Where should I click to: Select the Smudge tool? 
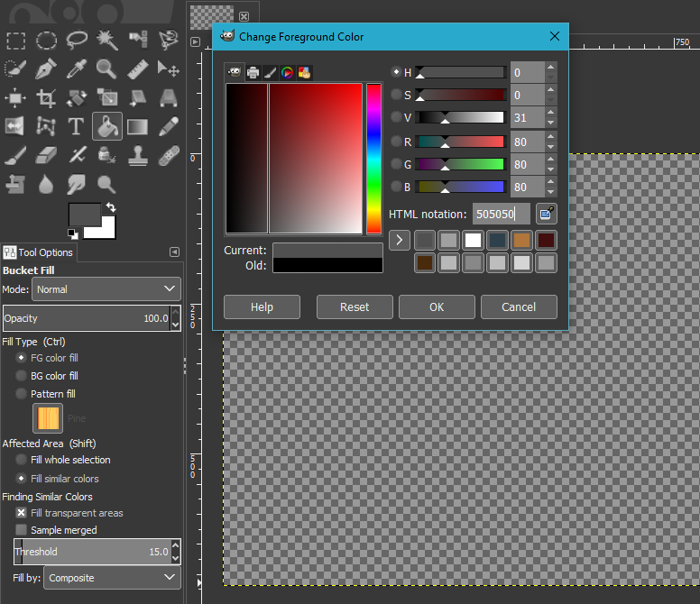(x=77, y=184)
